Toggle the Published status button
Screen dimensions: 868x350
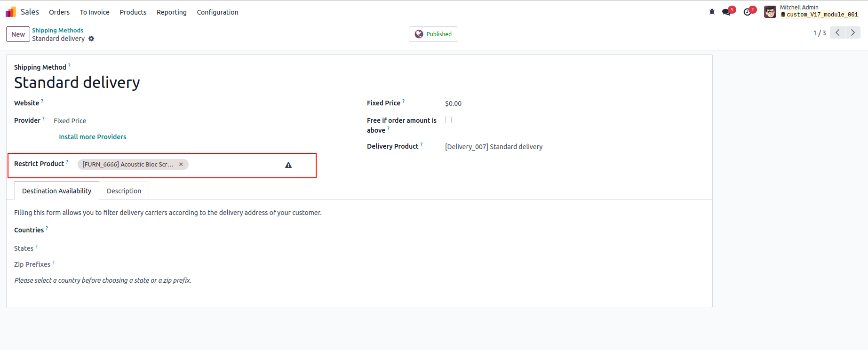(433, 34)
